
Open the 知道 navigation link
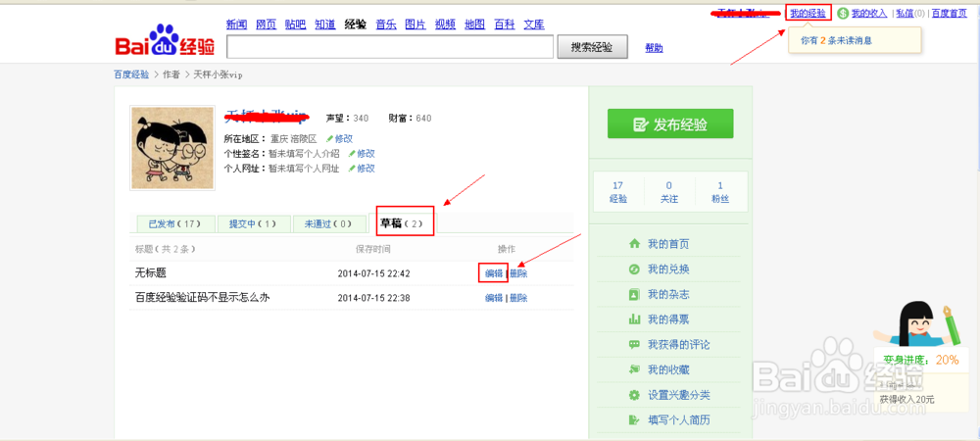(325, 24)
